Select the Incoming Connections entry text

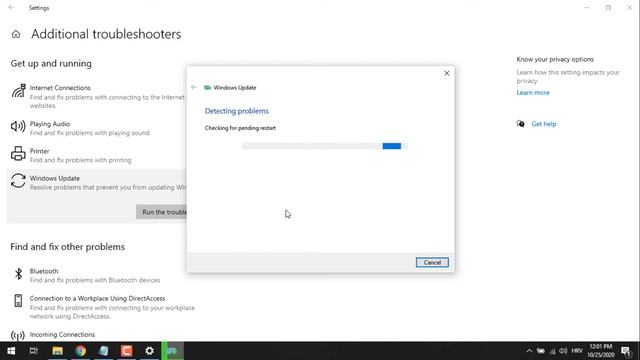coord(62,334)
